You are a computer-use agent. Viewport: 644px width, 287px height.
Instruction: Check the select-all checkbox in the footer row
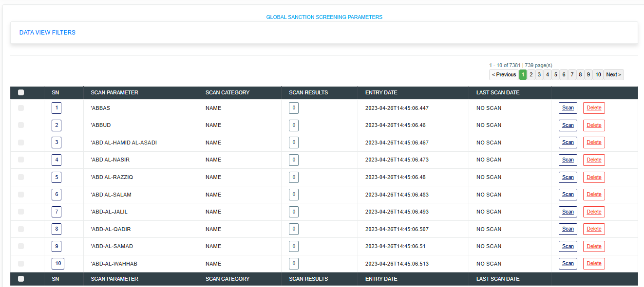20,279
